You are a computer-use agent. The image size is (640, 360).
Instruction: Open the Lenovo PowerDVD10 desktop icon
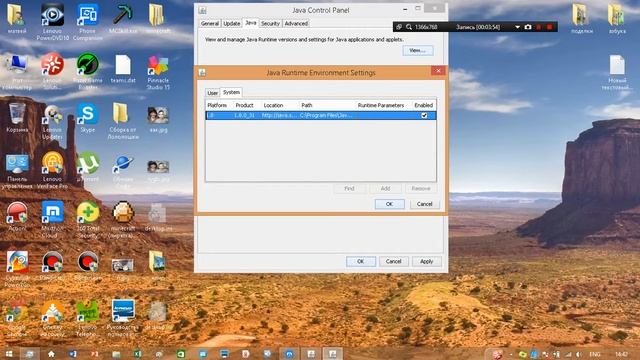pyautogui.click(x=52, y=21)
